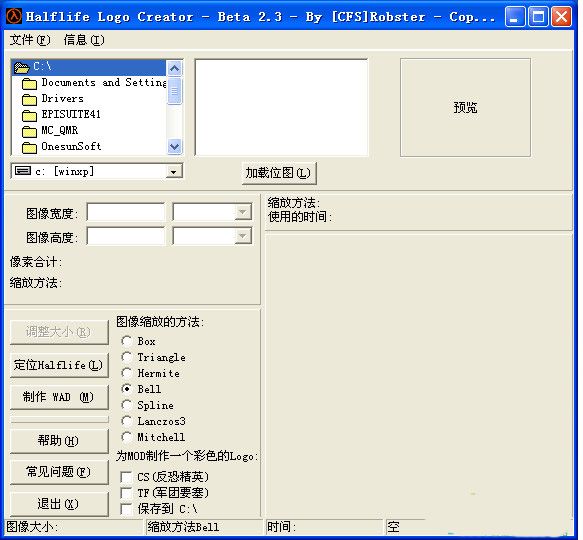Click the folder list scroll-up arrow
583x540 pixels.
(x=174, y=68)
